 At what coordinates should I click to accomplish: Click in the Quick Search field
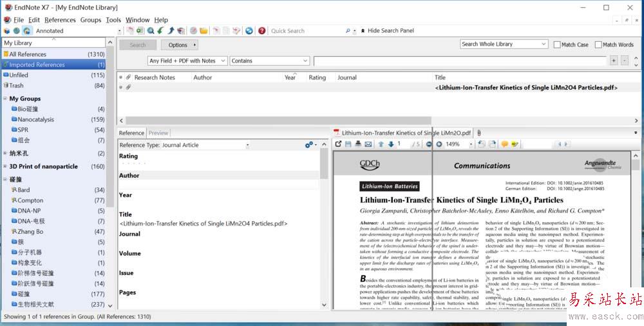[x=306, y=31]
